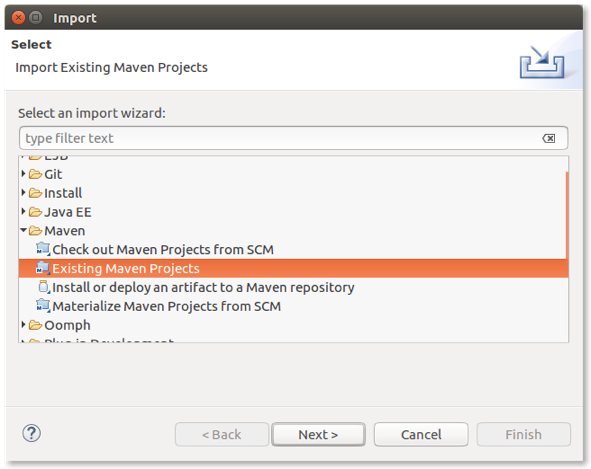Click the Cancel button
Viewport: 591px width, 469px height.
tap(421, 434)
